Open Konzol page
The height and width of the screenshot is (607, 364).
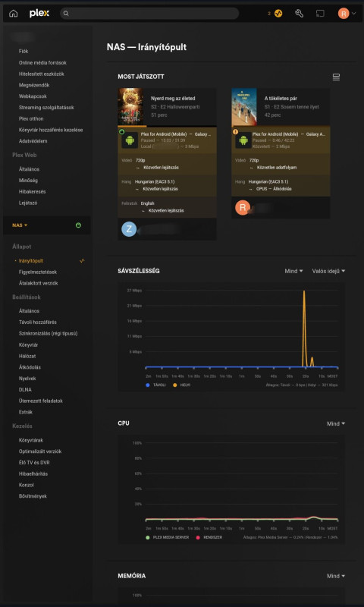click(27, 485)
